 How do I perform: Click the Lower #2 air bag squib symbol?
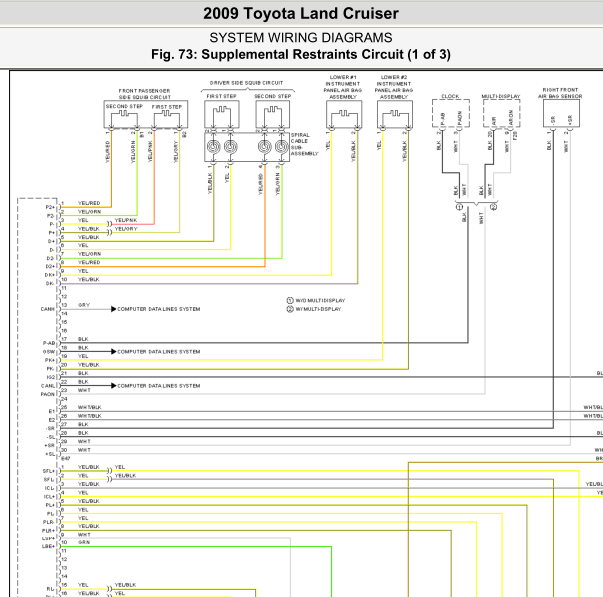pyautogui.click(x=395, y=114)
